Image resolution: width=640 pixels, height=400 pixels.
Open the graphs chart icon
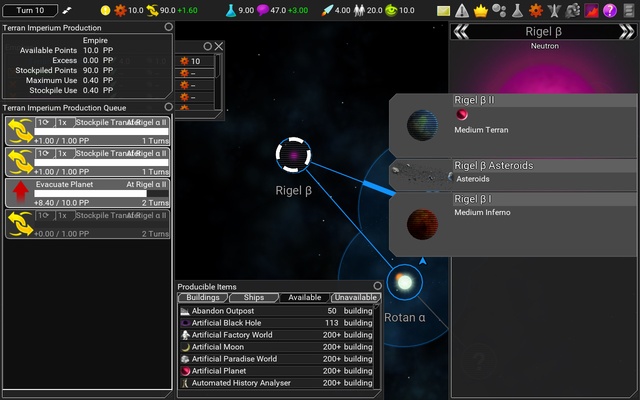(x=591, y=11)
